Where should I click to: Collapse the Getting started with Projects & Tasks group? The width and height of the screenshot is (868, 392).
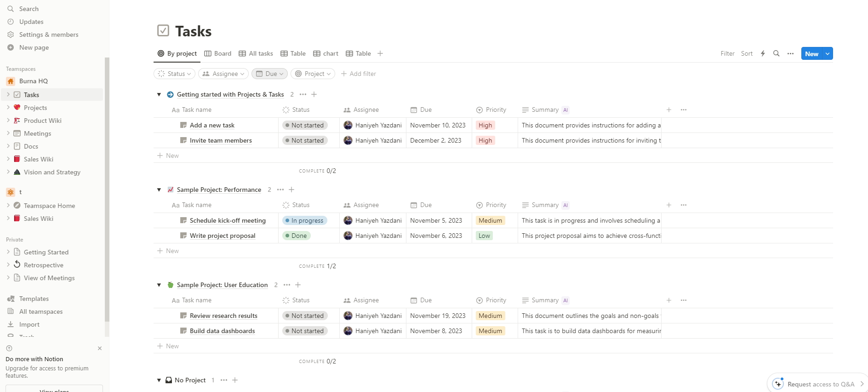(x=159, y=94)
